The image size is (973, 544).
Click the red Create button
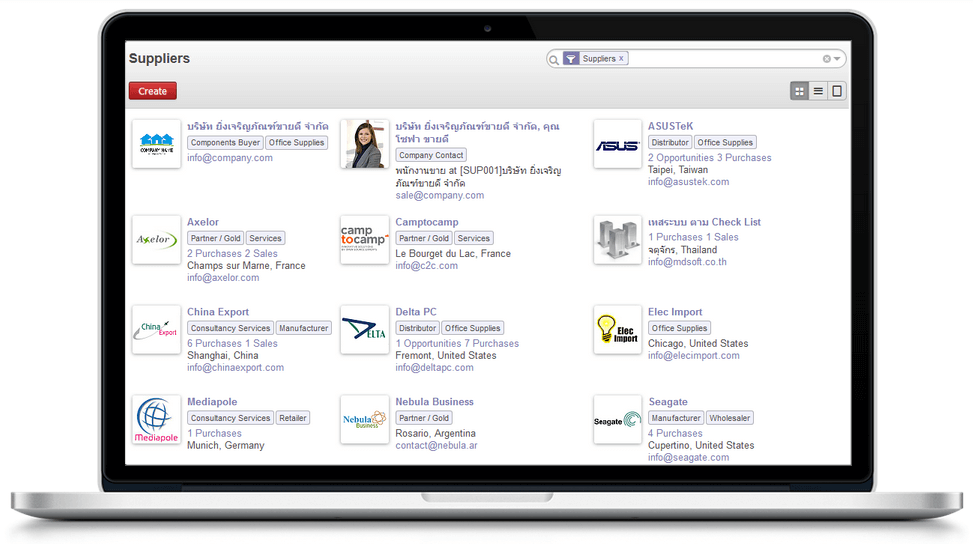pos(153,91)
